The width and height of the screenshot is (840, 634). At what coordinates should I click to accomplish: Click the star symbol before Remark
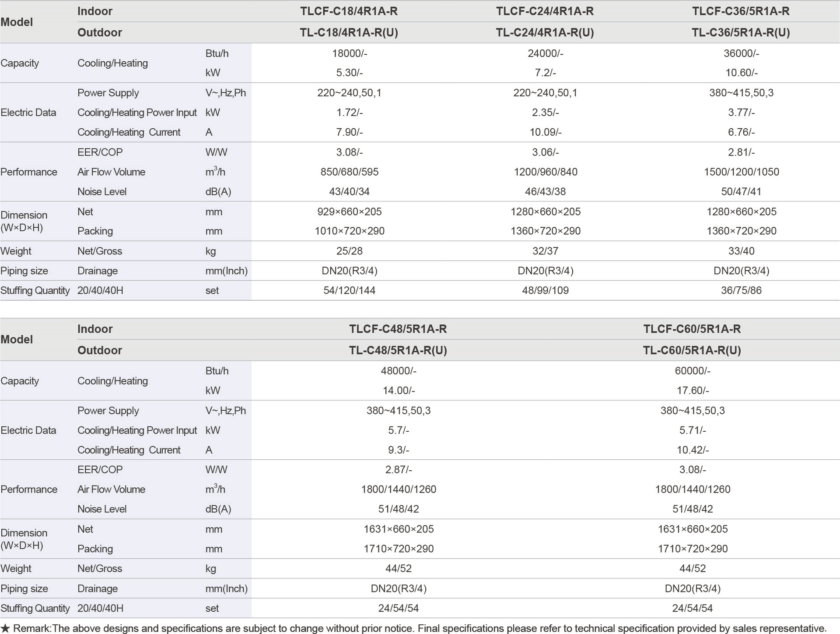[5, 628]
